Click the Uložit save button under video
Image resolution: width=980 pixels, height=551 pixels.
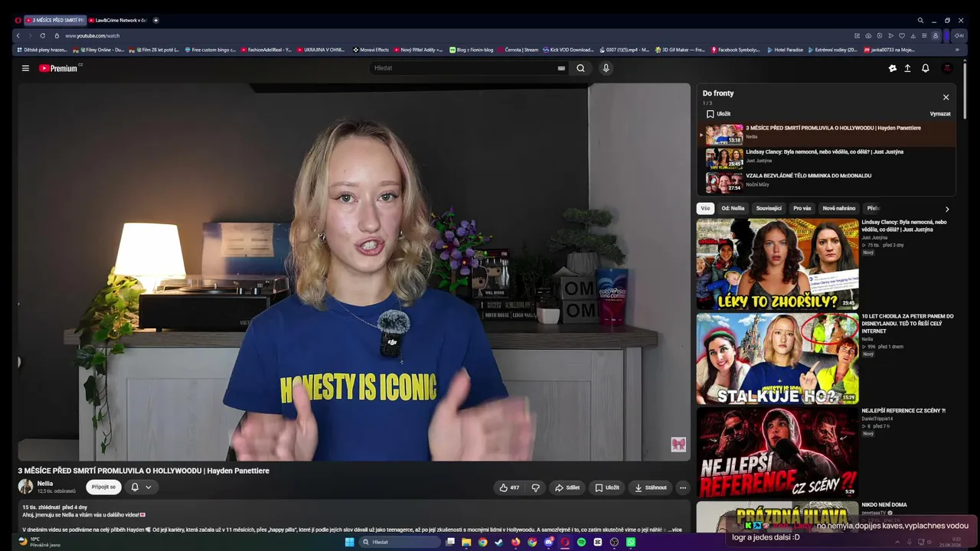tap(607, 487)
